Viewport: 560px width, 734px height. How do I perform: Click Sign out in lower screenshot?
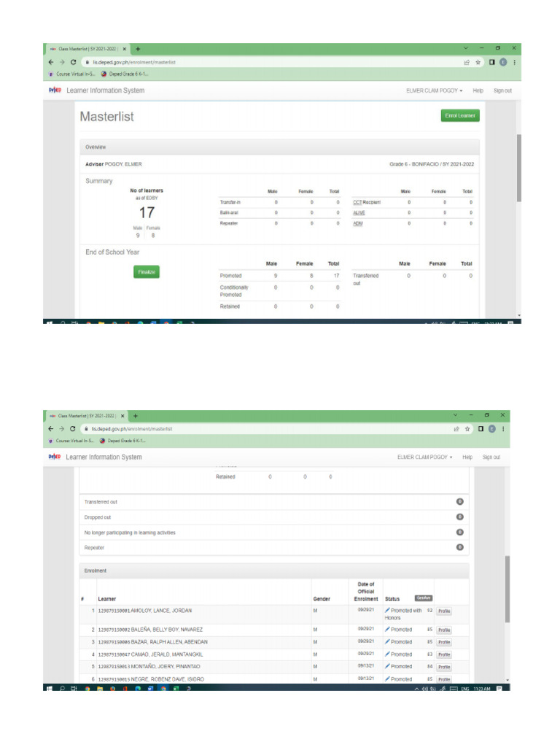(x=491, y=457)
